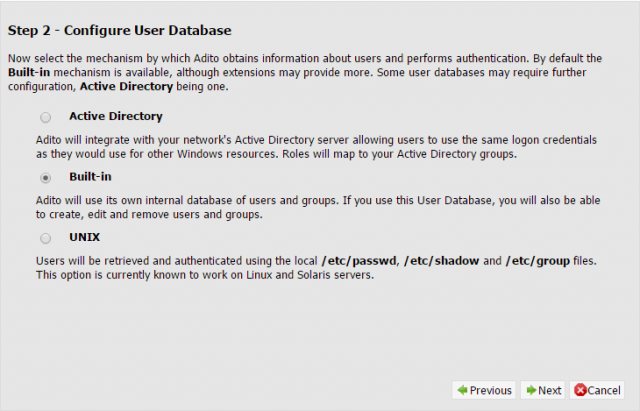640x411 pixels.
Task: Click the UNIX authentication description text
Action: coord(316,268)
